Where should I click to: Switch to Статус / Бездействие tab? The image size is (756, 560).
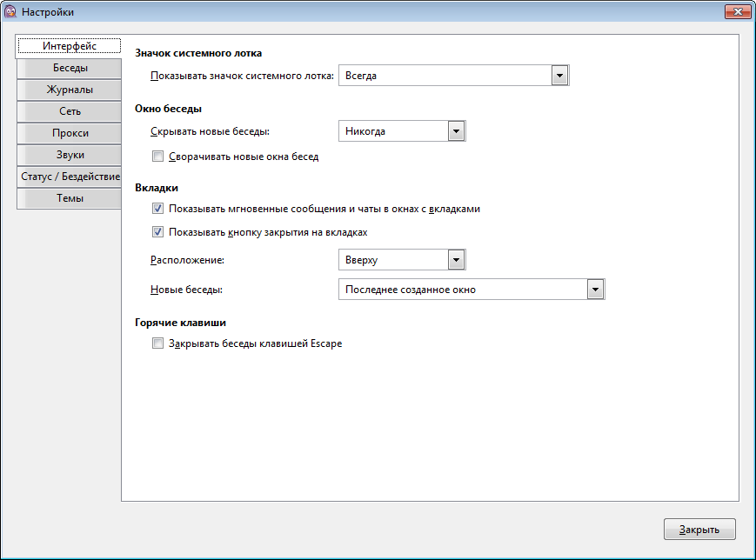[x=70, y=177]
